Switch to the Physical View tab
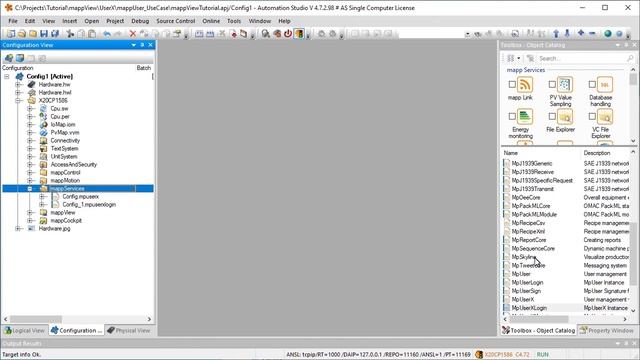 (x=129, y=330)
